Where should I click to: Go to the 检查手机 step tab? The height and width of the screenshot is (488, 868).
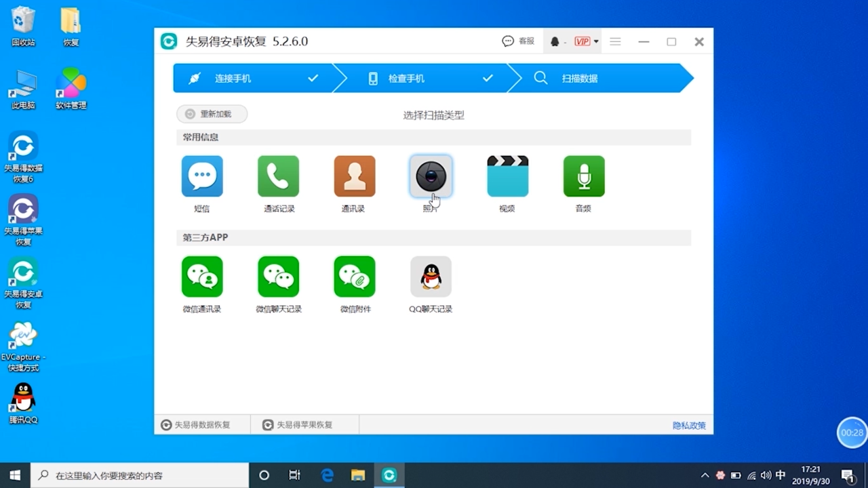coord(427,79)
